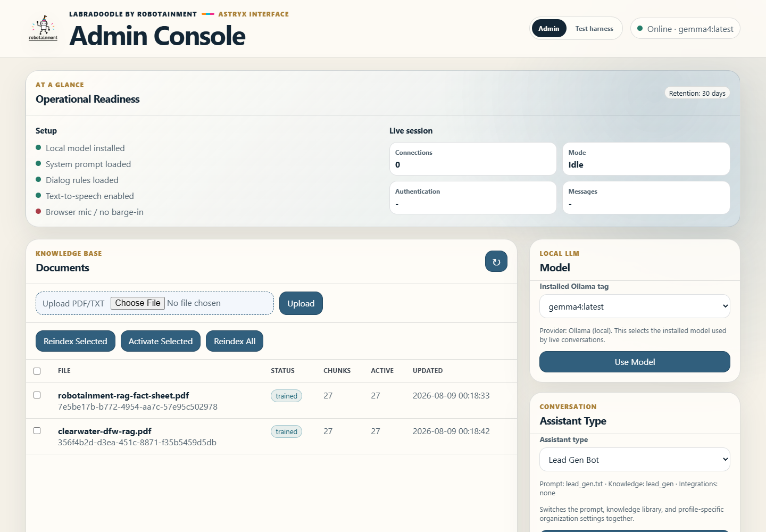
Task: Click document ID 356f4b2d-d3ea-451c-8871-f35b5459d5db
Action: tap(137, 443)
